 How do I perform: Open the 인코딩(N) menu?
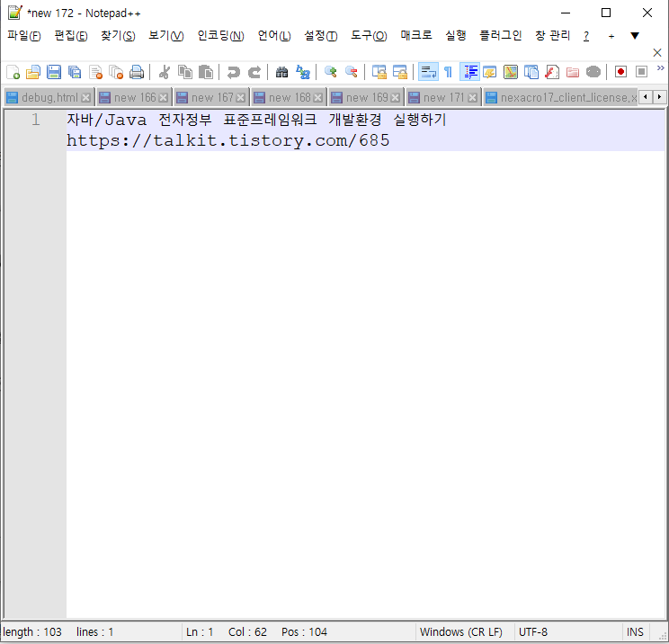tap(220, 35)
